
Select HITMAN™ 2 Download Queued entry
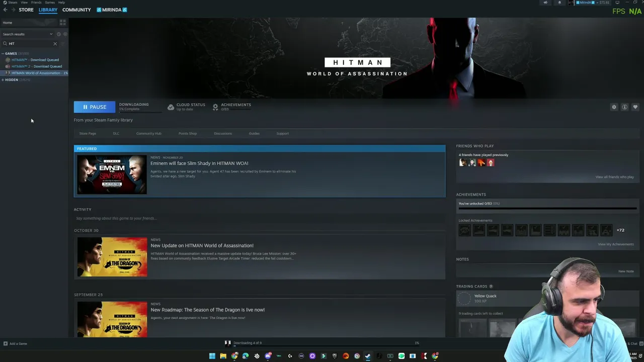(x=35, y=66)
